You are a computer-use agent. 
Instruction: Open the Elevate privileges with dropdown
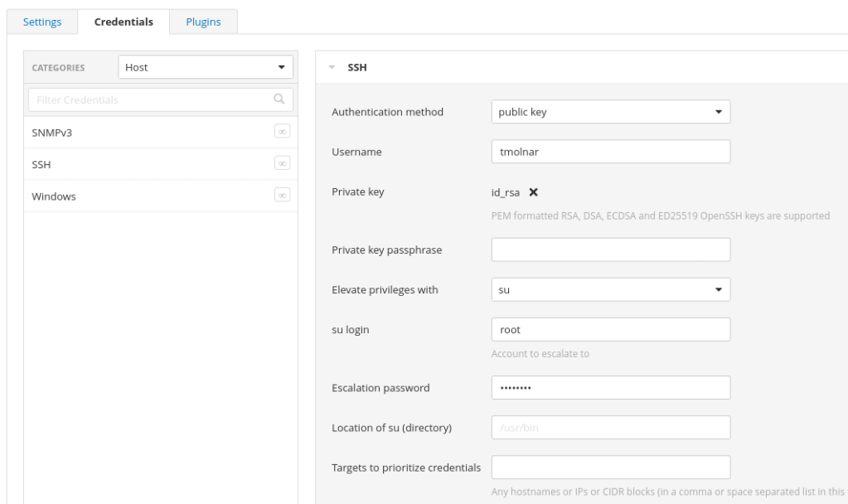pos(610,289)
